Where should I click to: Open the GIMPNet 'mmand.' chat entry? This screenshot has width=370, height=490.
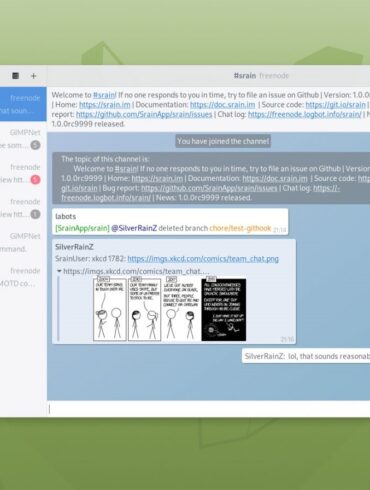tap(23, 242)
